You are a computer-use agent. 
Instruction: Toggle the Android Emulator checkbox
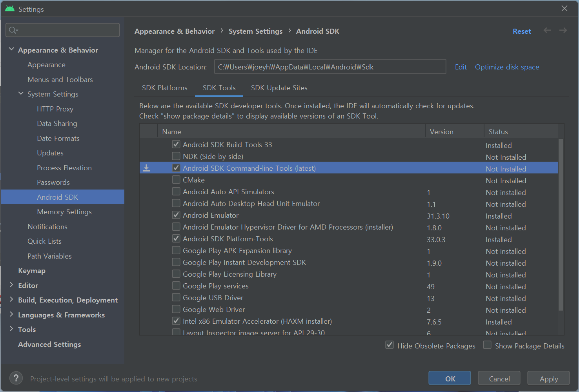coord(176,215)
